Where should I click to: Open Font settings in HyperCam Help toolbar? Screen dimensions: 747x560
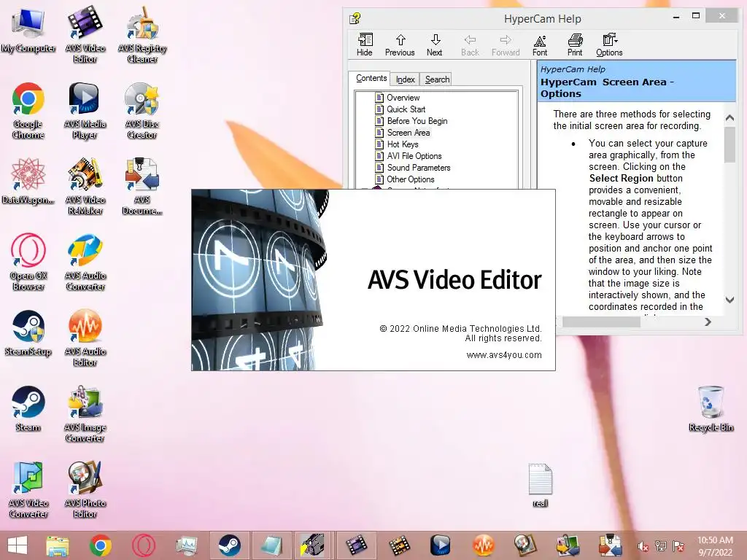click(540, 45)
